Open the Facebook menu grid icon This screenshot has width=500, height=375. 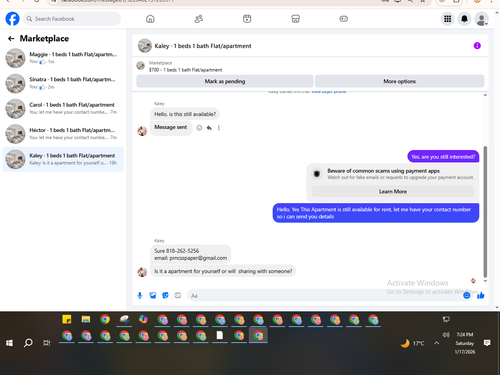[447, 19]
